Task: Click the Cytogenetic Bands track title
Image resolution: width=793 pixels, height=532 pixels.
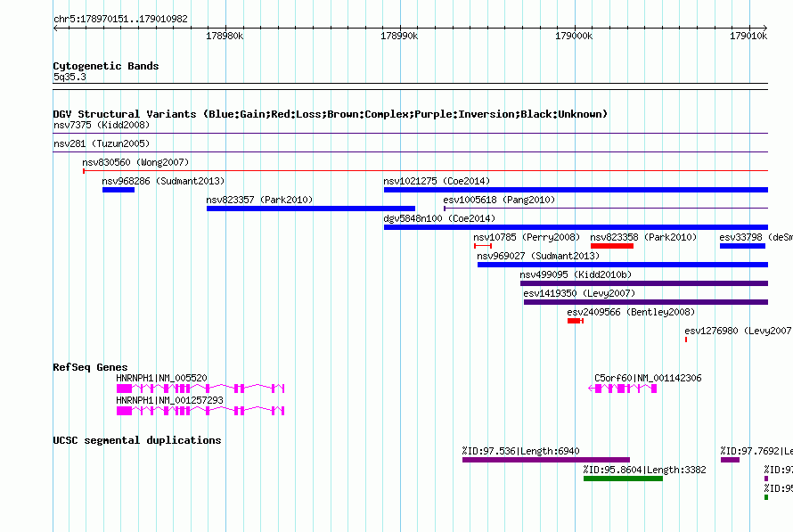Action: click(106, 66)
